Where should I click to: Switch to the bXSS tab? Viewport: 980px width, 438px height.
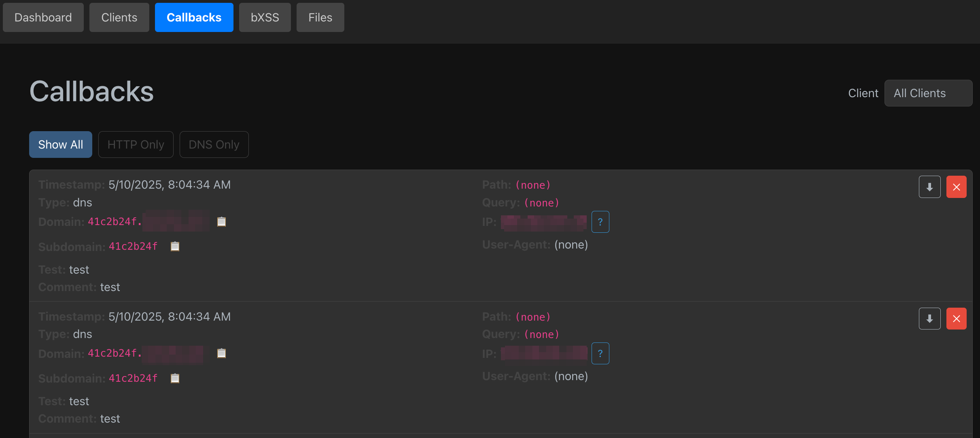point(265,17)
